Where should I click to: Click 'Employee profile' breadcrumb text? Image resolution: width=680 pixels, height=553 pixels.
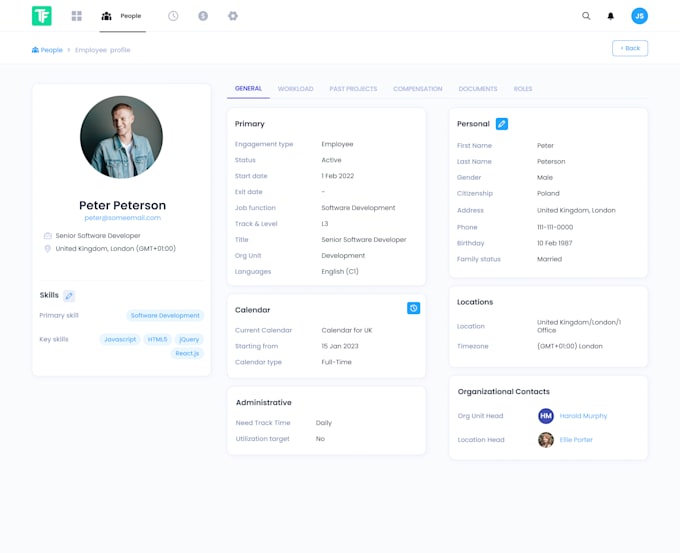[x=102, y=50]
